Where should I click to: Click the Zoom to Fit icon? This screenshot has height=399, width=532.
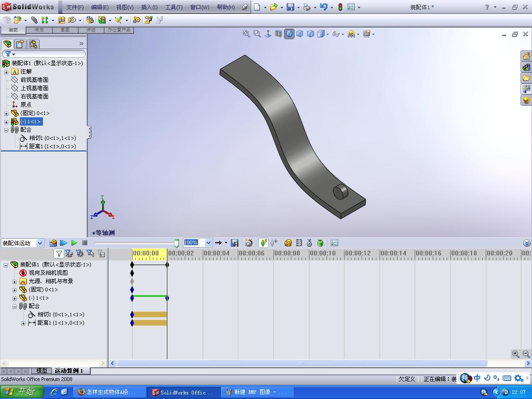(246, 34)
